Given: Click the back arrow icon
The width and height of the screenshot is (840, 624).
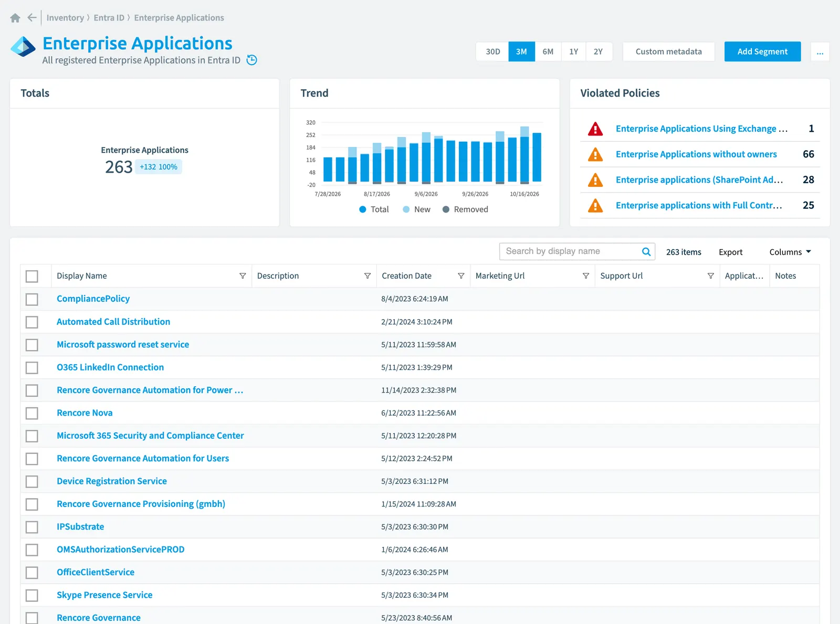Looking at the screenshot, I should pyautogui.click(x=32, y=17).
